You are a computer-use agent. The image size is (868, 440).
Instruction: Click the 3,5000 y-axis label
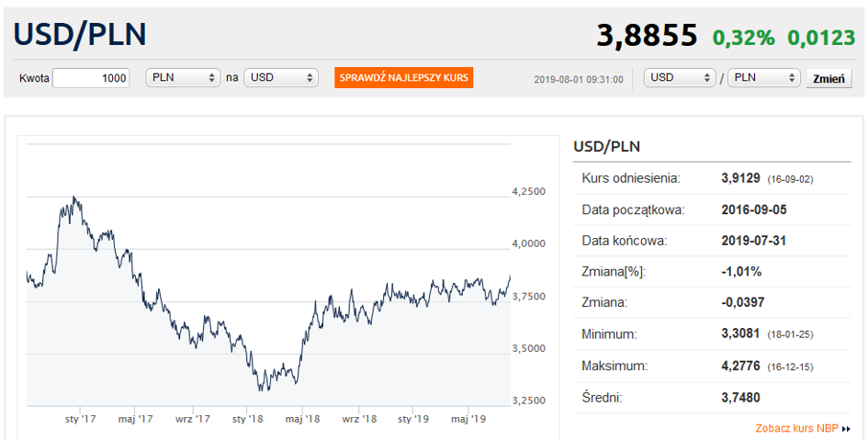529,348
